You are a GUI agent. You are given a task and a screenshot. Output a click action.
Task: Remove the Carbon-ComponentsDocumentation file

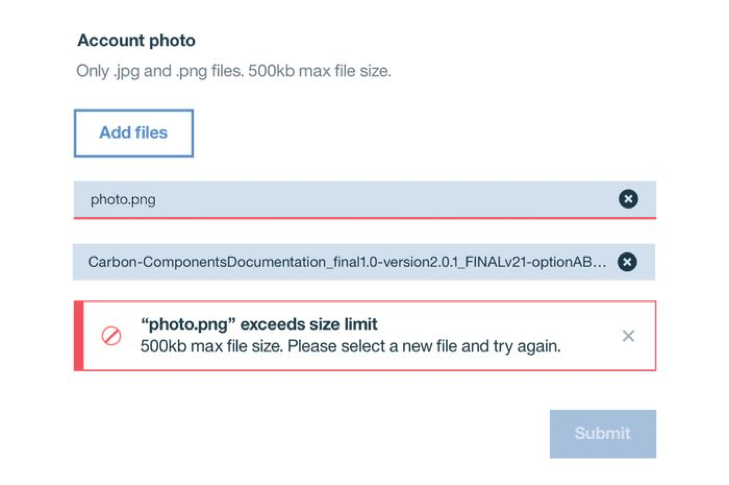coord(627,262)
